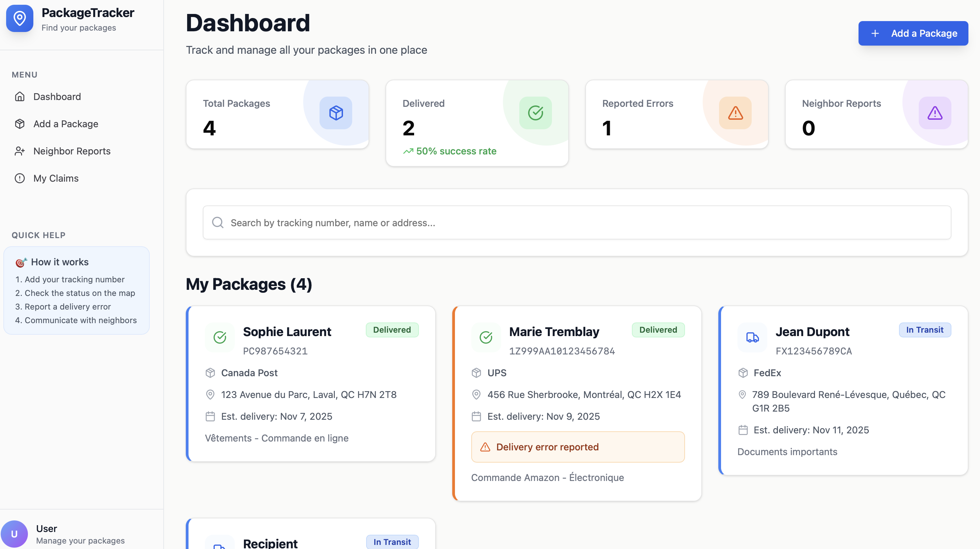980x549 pixels.
Task: Click the map pin icon beside 123 Avenue du Parc
Action: (x=210, y=395)
